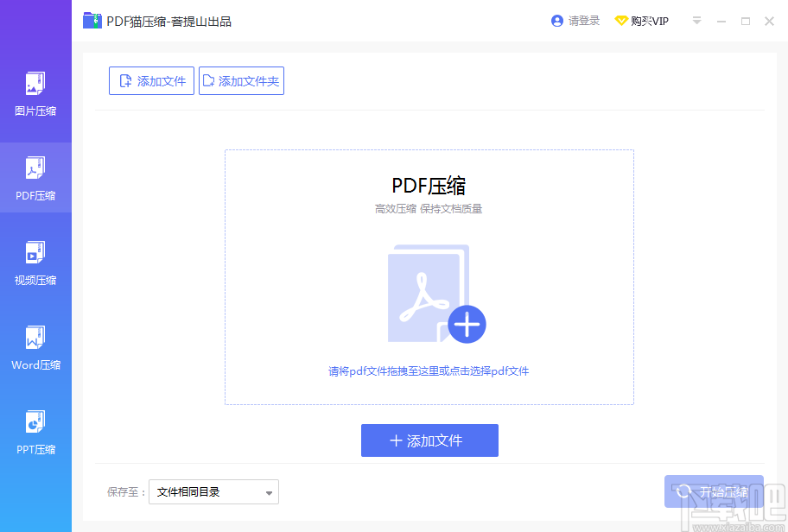Click the PDF猫压缩 app logo in the title bar
This screenshot has width=788, height=532.
click(92, 20)
